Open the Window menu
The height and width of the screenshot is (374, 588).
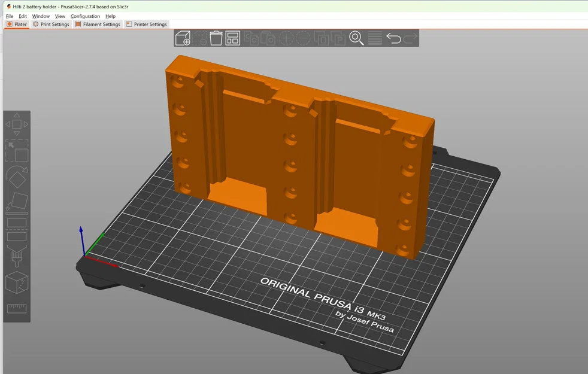(41, 16)
